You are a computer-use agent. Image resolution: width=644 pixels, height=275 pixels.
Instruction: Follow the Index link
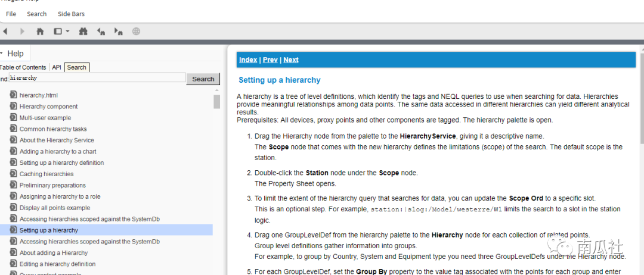pyautogui.click(x=248, y=60)
